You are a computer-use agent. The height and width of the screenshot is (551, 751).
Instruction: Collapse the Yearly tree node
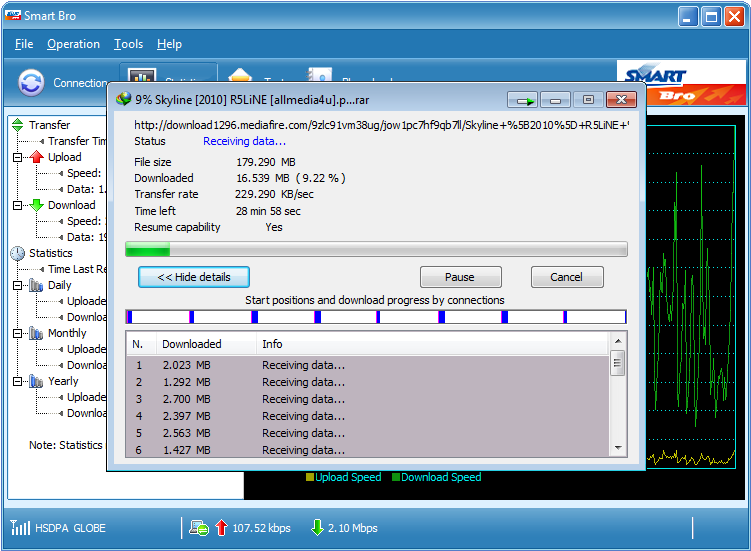[x=18, y=381]
